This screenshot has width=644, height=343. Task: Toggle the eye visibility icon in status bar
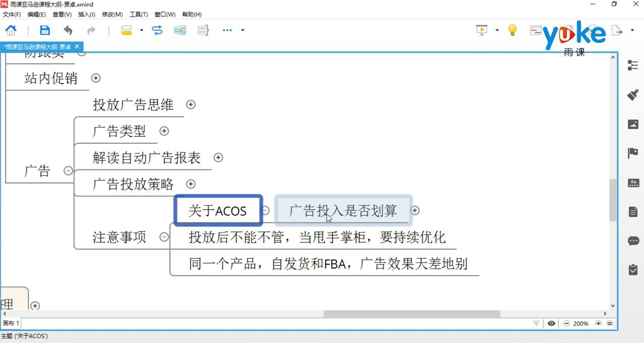(x=551, y=323)
